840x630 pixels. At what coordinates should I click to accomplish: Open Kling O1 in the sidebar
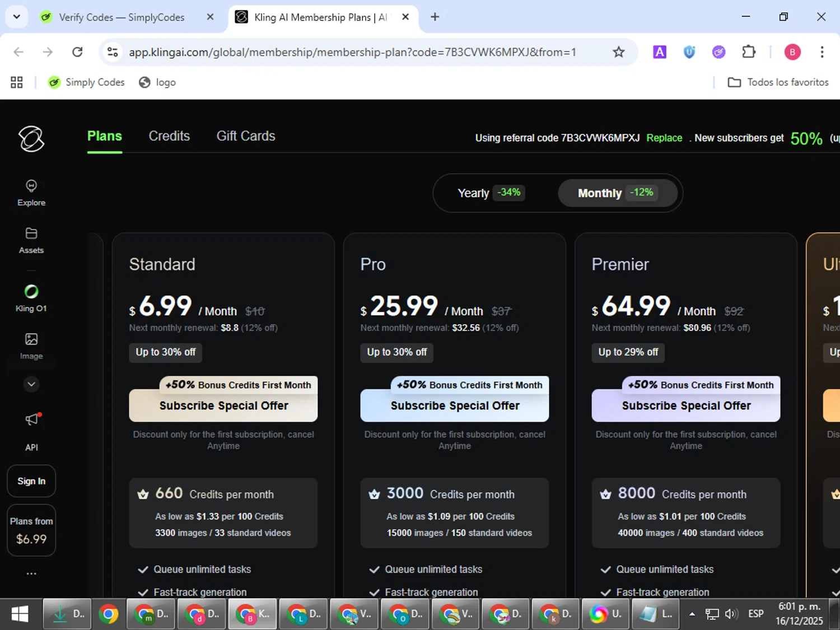[31, 298]
